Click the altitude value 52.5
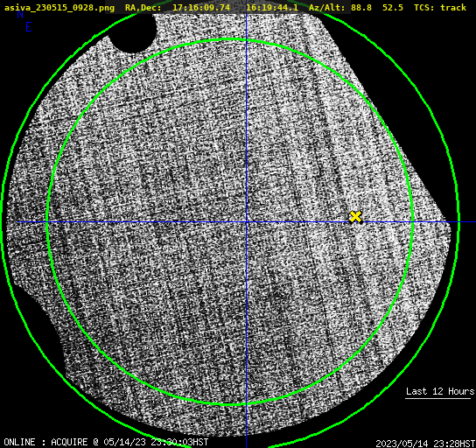 (x=393, y=7)
